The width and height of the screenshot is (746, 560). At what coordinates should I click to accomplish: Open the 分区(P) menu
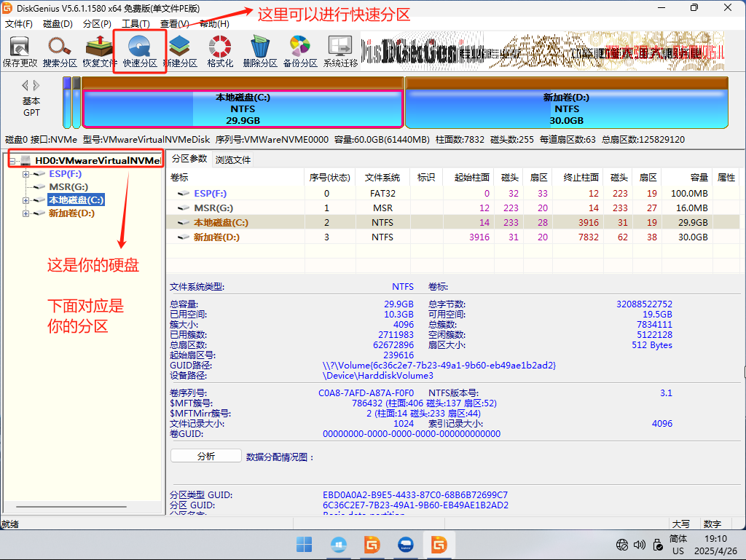point(97,24)
